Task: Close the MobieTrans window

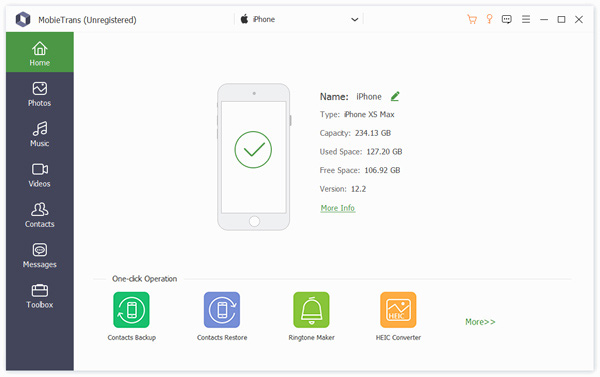Action: (x=579, y=19)
